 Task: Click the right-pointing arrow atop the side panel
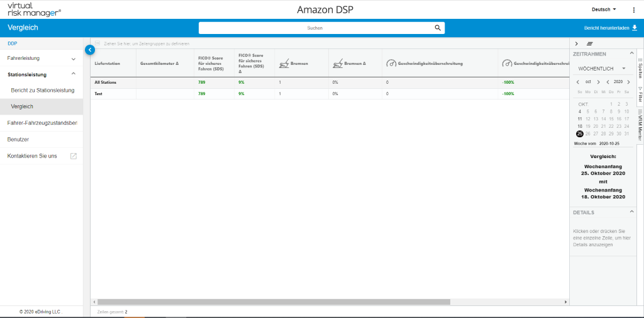pos(576,43)
